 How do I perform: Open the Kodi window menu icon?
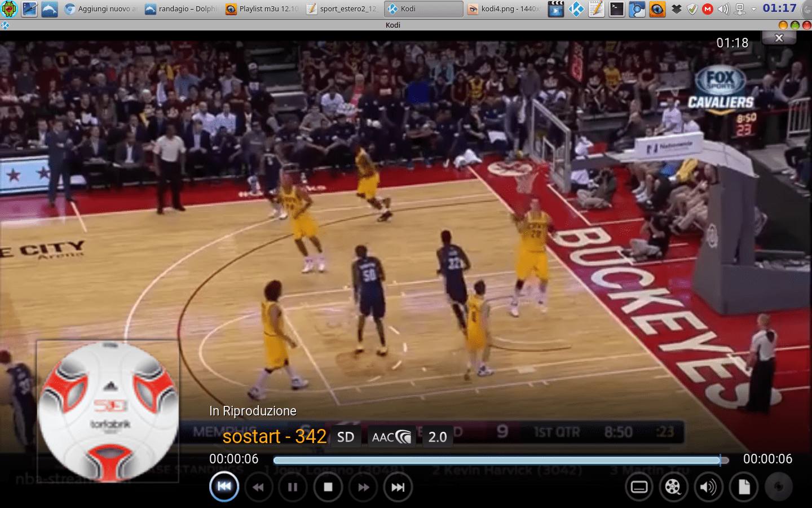(5, 25)
